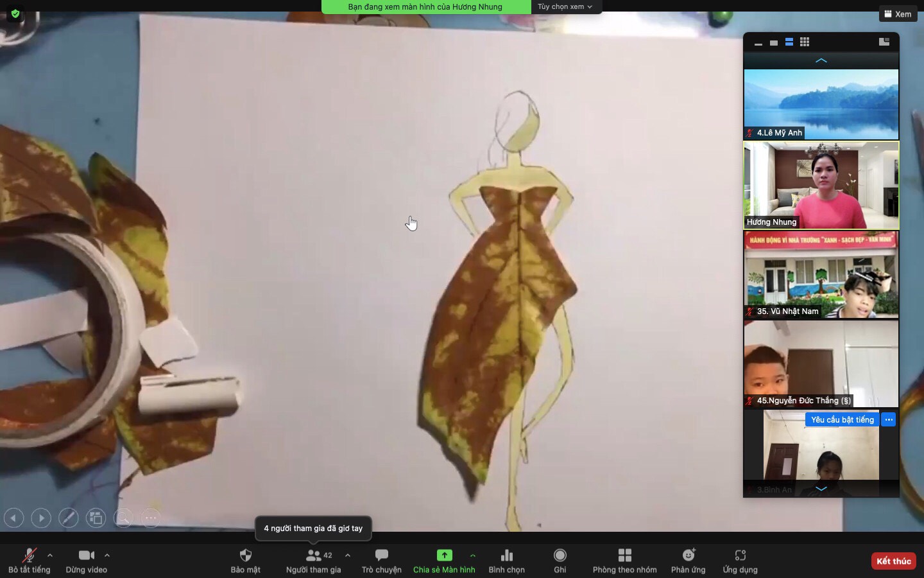Expand audio options arrow beside microphone
Image resolution: width=924 pixels, height=578 pixels.
click(x=50, y=555)
